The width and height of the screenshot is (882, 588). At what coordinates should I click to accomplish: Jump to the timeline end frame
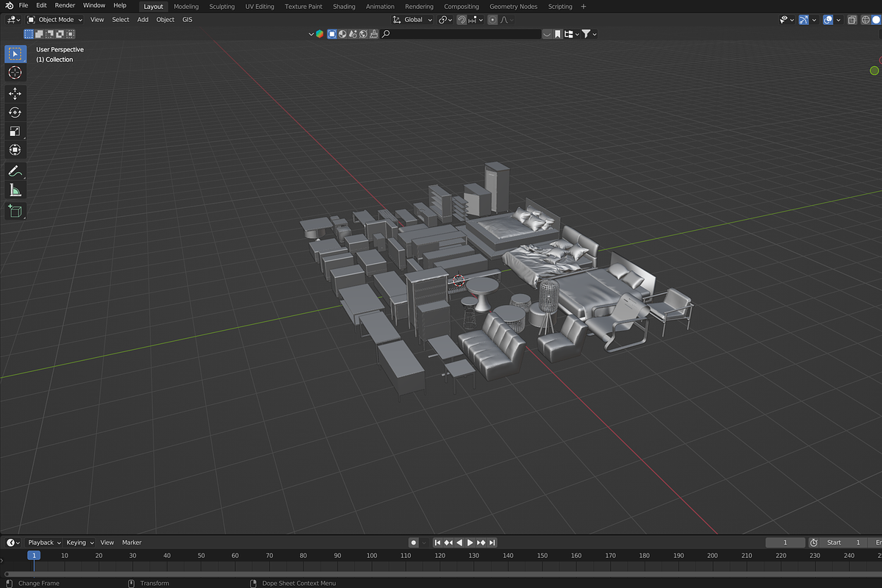(x=492, y=542)
